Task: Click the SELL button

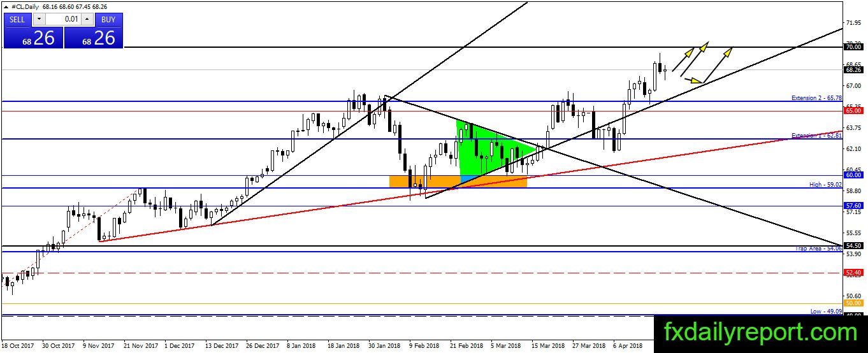Action: pos(17,19)
